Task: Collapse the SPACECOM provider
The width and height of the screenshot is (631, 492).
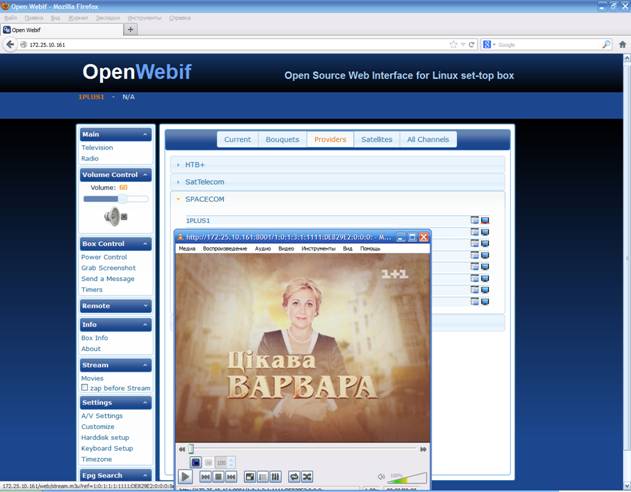Action: pos(338,199)
